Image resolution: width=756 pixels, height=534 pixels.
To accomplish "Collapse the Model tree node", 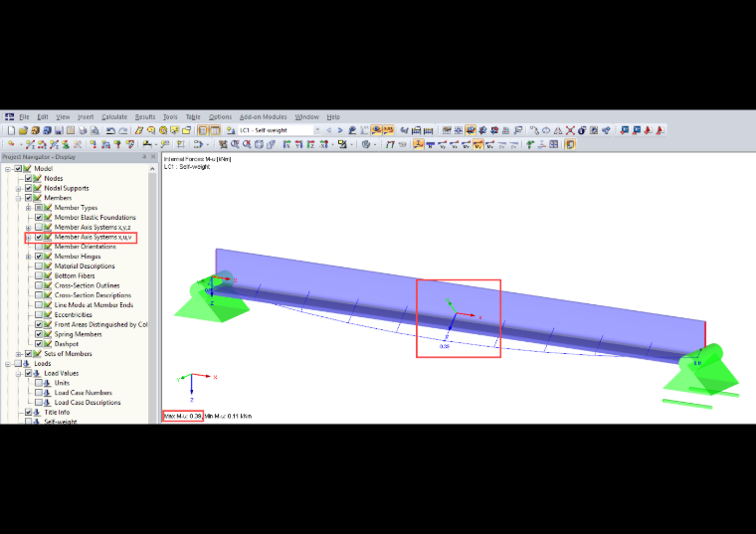I will click(x=8, y=169).
